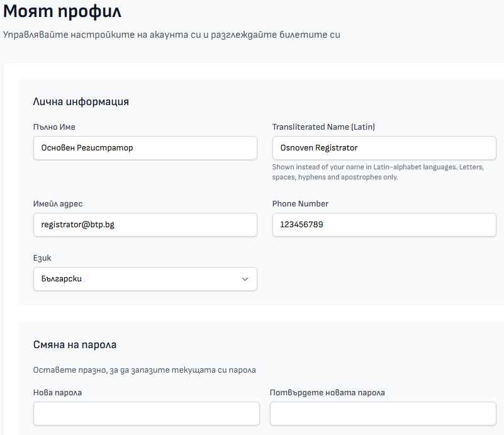
Task: Click the Потвърдете новата парола label
Action: [327, 393]
